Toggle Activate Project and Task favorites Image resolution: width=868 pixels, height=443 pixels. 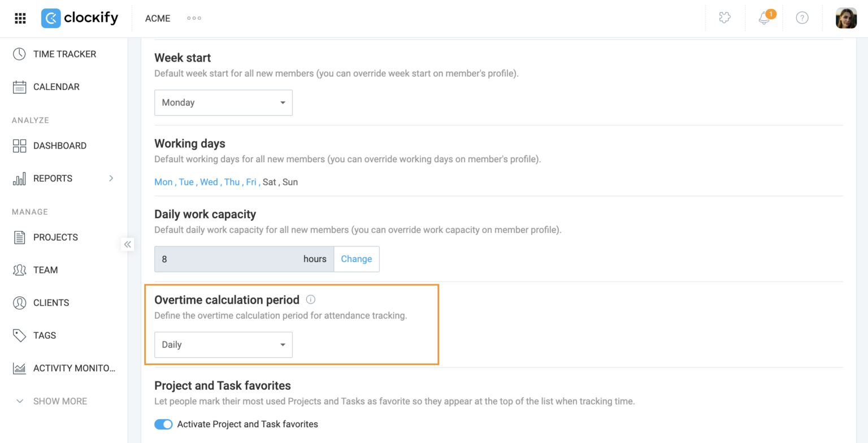163,424
